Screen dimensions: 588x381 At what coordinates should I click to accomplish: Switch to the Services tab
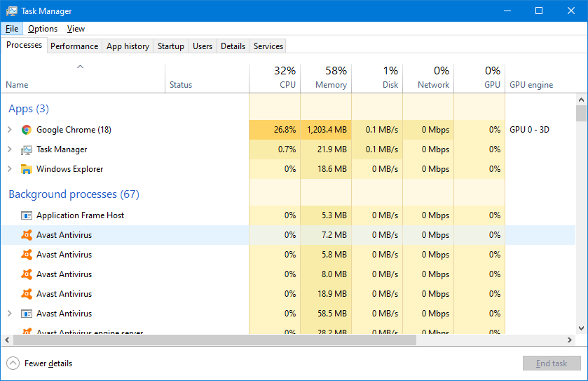(268, 46)
